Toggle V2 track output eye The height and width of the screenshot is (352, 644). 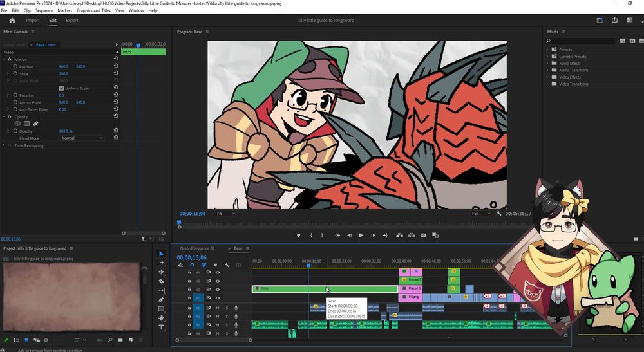218,290
